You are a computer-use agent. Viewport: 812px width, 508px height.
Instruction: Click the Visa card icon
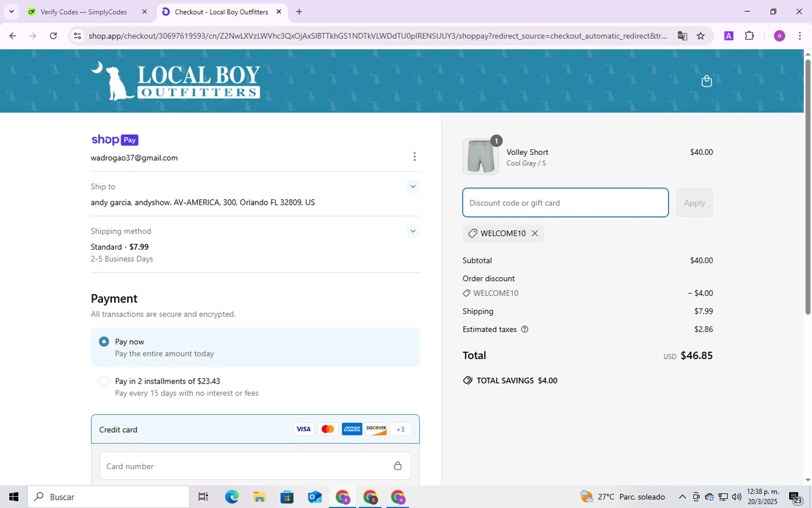[x=303, y=429]
